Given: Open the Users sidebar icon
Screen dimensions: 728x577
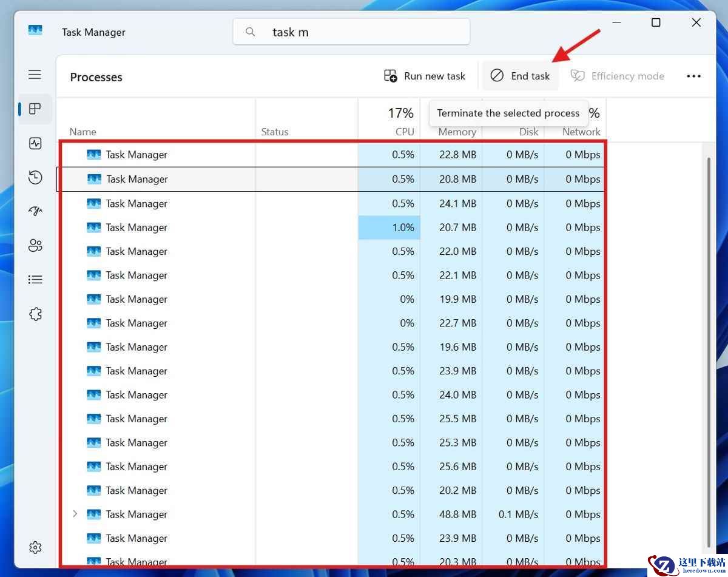Looking at the screenshot, I should 35,246.
